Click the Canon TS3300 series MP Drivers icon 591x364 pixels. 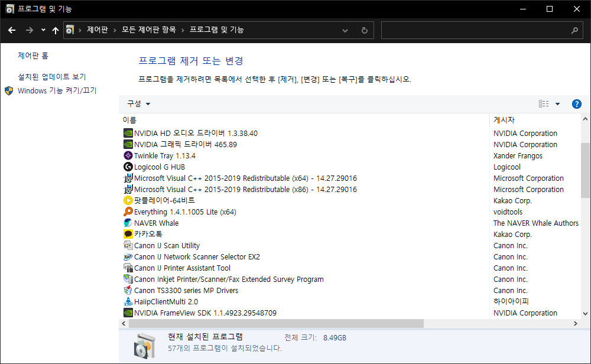pyautogui.click(x=128, y=291)
